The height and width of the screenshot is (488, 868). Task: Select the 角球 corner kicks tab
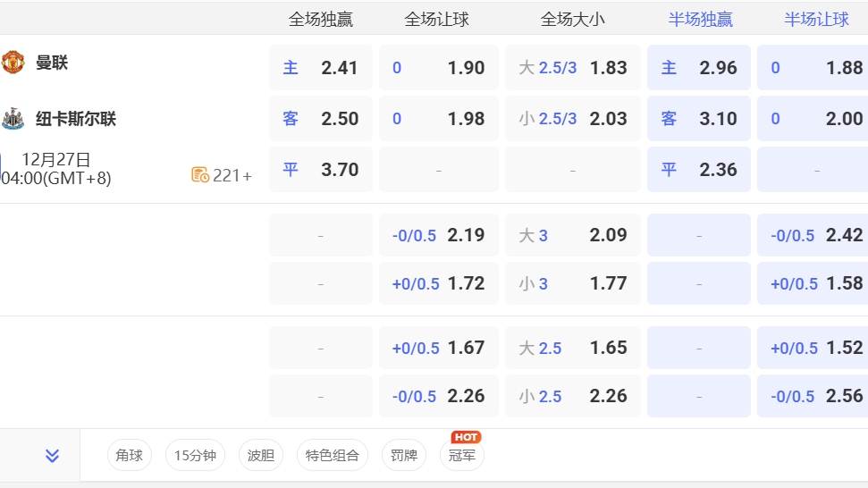click(130, 456)
